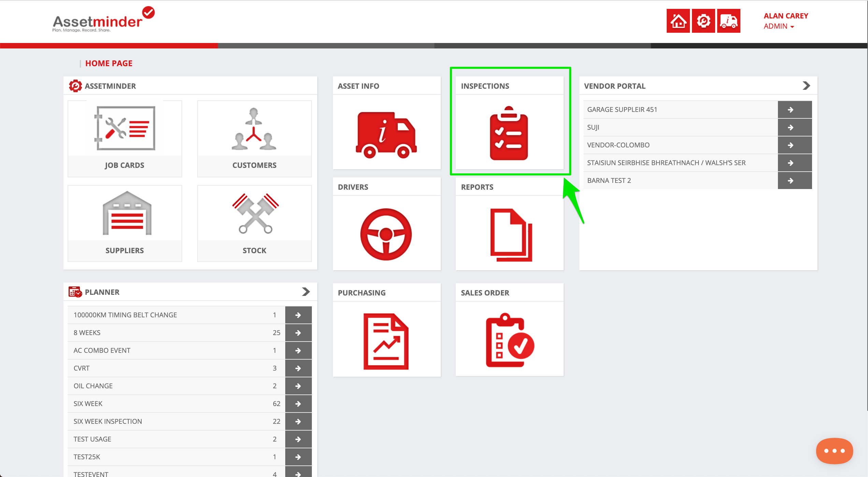Viewport: 868px width, 477px height.
Task: Select the GARAGE SUPPLEIR 451 row text
Action: [622, 110]
